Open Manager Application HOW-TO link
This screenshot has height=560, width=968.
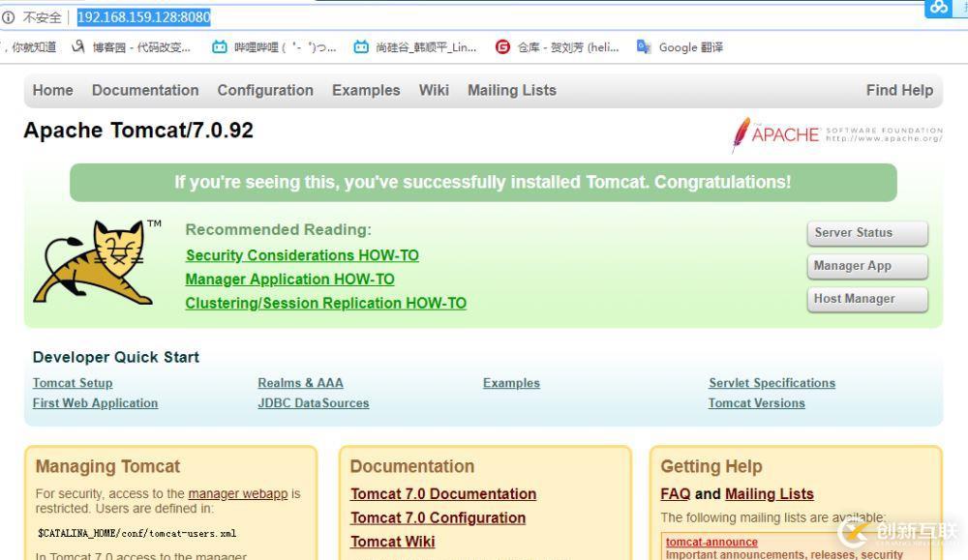(290, 280)
